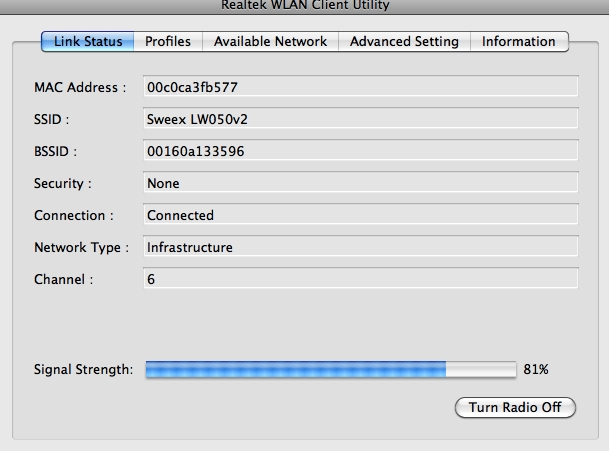Image resolution: width=609 pixels, height=451 pixels.
Task: Click the Channel field showing 6
Action: coord(361,279)
